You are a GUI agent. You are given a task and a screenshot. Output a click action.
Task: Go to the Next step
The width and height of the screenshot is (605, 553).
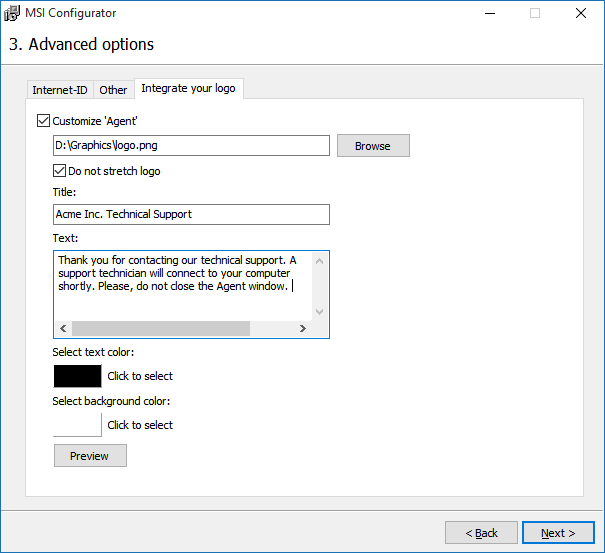[557, 533]
